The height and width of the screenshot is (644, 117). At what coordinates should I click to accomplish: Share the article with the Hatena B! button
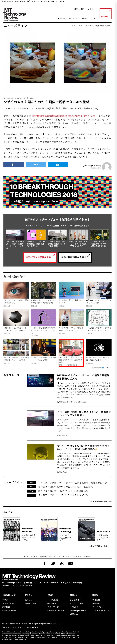pos(58,164)
